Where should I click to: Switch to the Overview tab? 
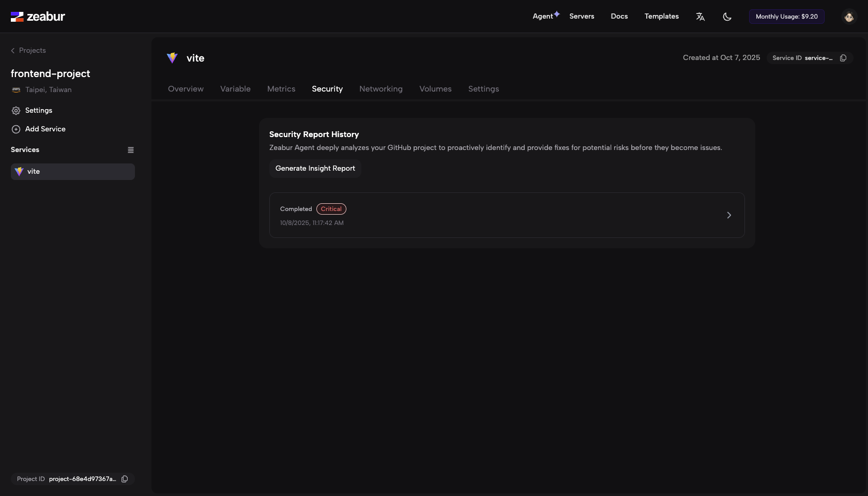[186, 89]
